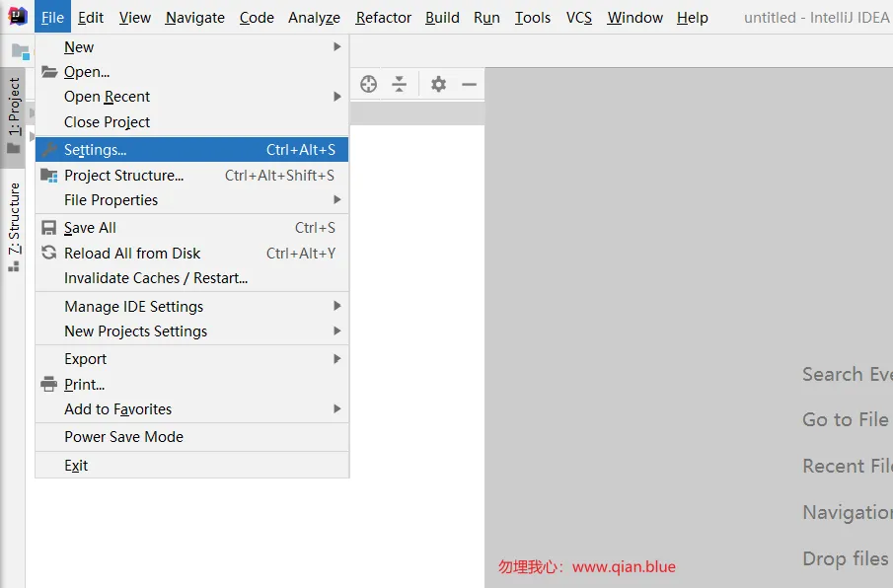The height and width of the screenshot is (588, 893).
Task: Open the View menu
Action: click(x=135, y=18)
